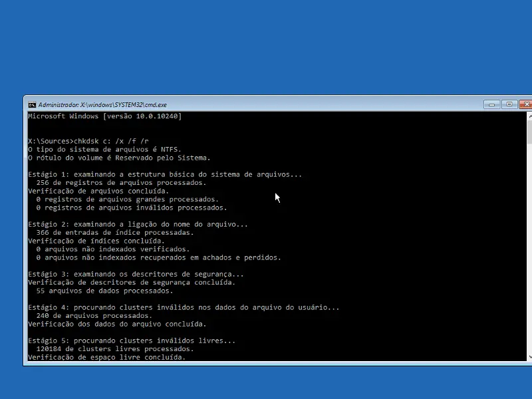The height and width of the screenshot is (399, 532).
Task: Click the scrollbar up arrow
Action: click(x=529, y=116)
